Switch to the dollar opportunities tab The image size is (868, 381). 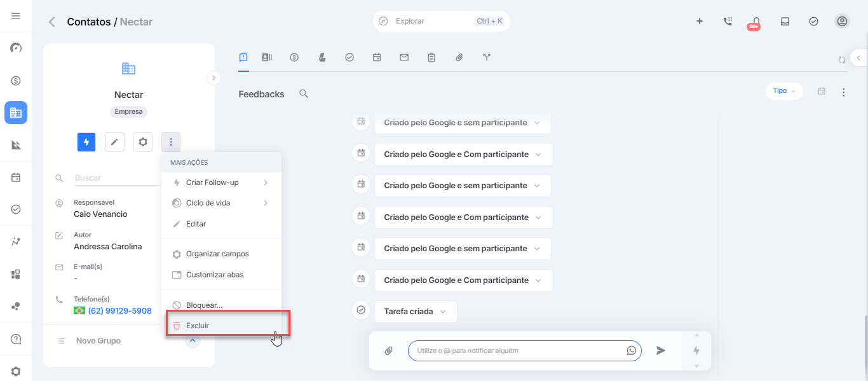point(294,57)
